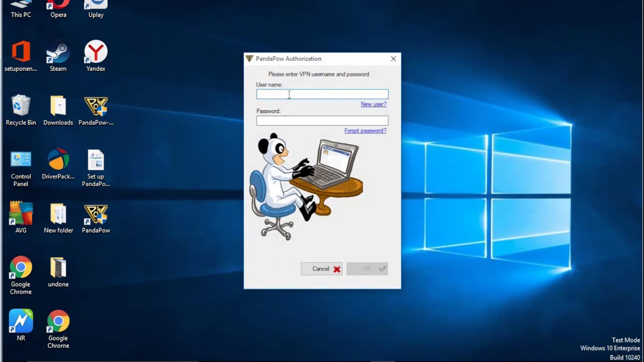Select the Steam desktop icon

pos(58,56)
